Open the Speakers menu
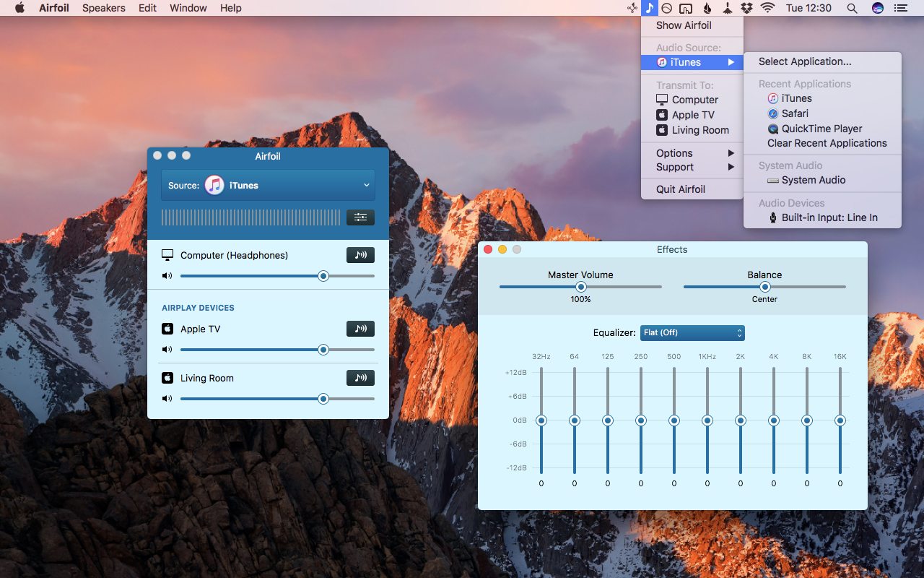 click(x=103, y=8)
